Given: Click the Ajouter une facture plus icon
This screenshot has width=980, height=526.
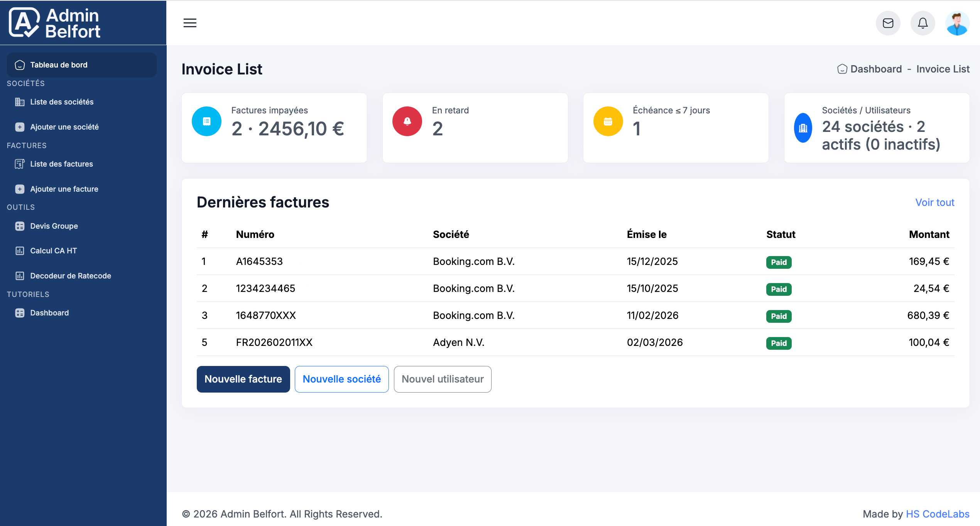Looking at the screenshot, I should (x=20, y=189).
